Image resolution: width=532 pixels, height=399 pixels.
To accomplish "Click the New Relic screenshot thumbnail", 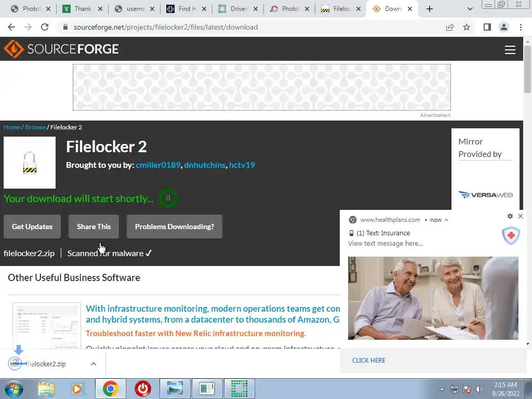I will click(x=46, y=326).
